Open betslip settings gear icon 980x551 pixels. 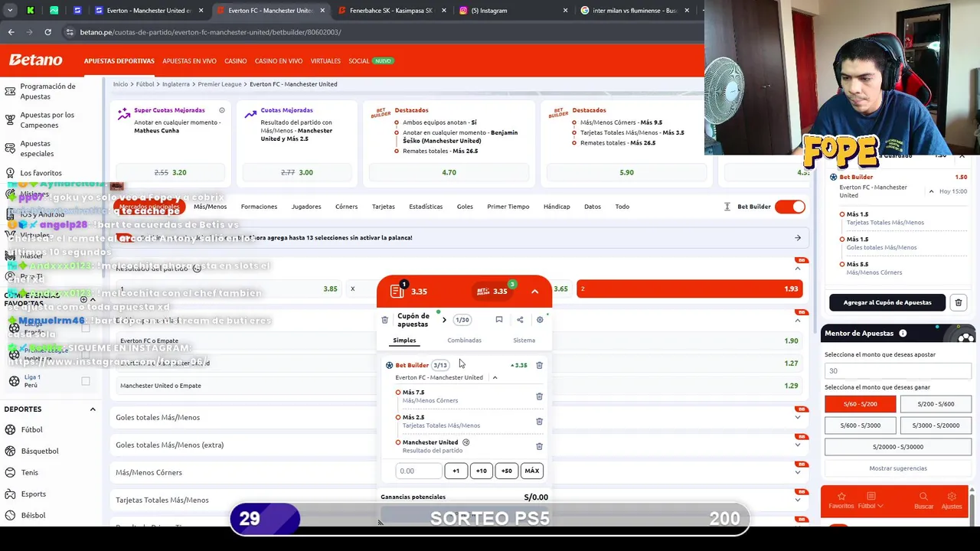click(540, 320)
